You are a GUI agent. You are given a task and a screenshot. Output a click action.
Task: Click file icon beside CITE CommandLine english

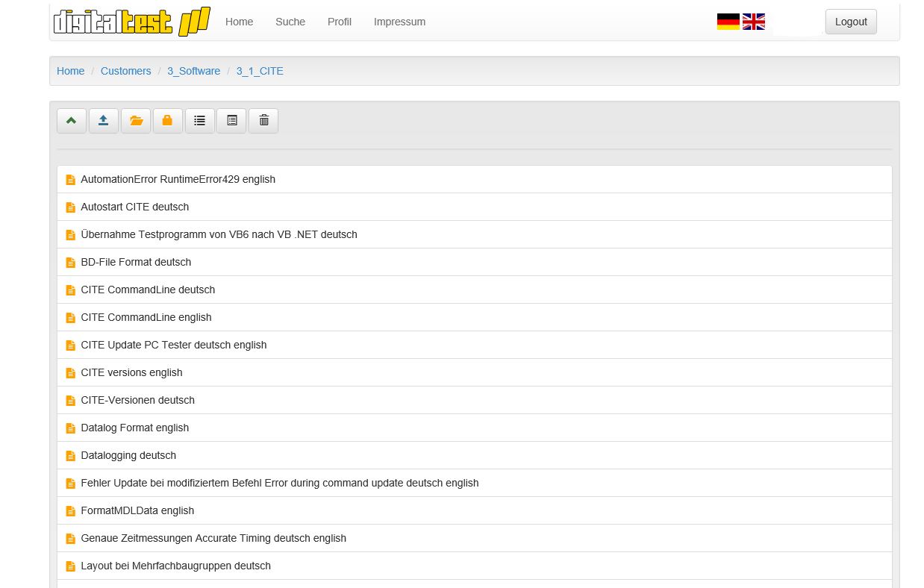[71, 318]
